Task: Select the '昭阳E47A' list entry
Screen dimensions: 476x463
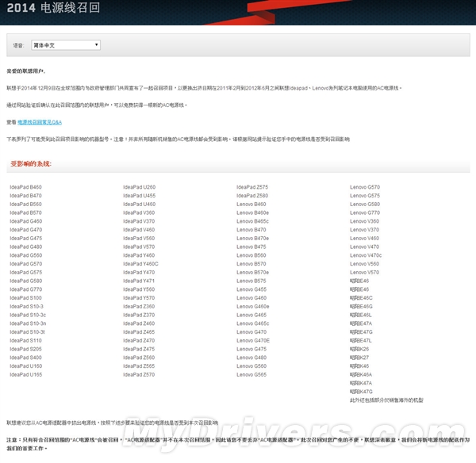Action: click(361, 323)
